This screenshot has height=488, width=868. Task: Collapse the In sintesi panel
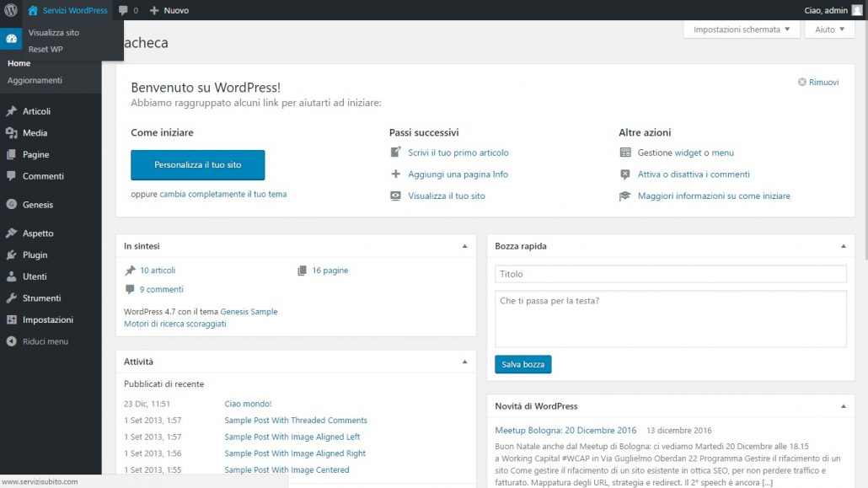(x=466, y=246)
